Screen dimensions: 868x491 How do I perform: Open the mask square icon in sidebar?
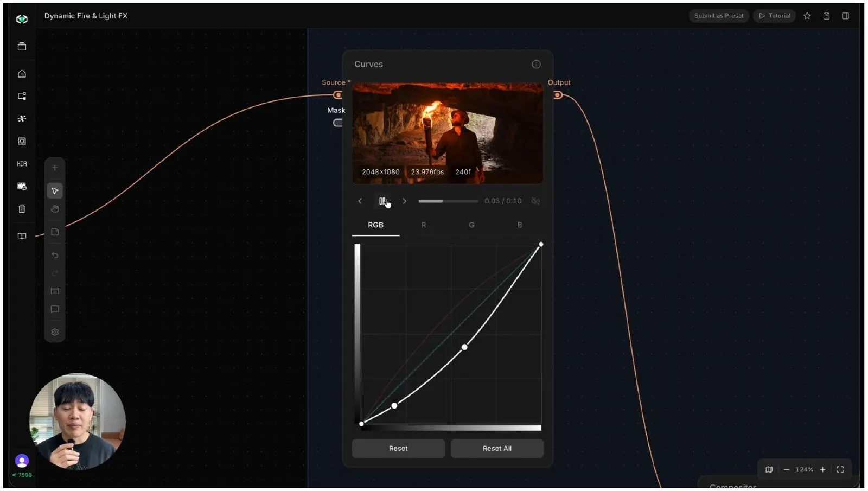(x=22, y=141)
